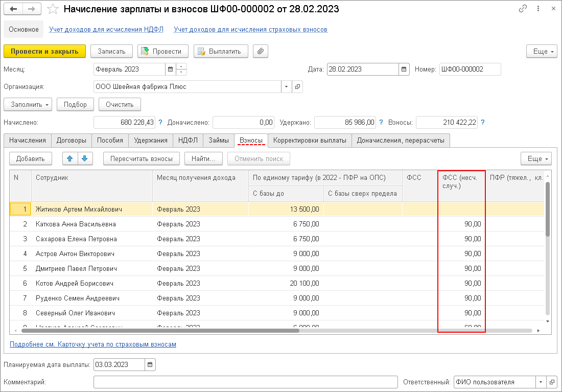
Task: Open Учет доходов для исчисления НДФЛ link
Action: pyautogui.click(x=106, y=30)
